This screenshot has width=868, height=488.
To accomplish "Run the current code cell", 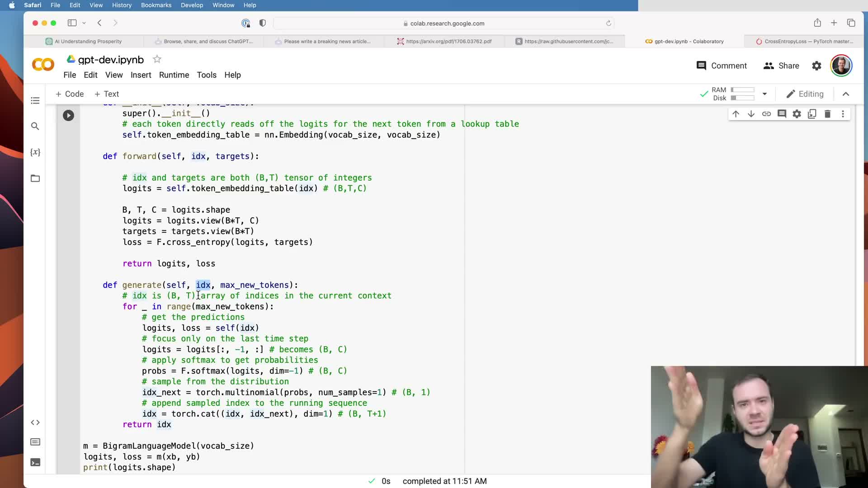I will (68, 116).
